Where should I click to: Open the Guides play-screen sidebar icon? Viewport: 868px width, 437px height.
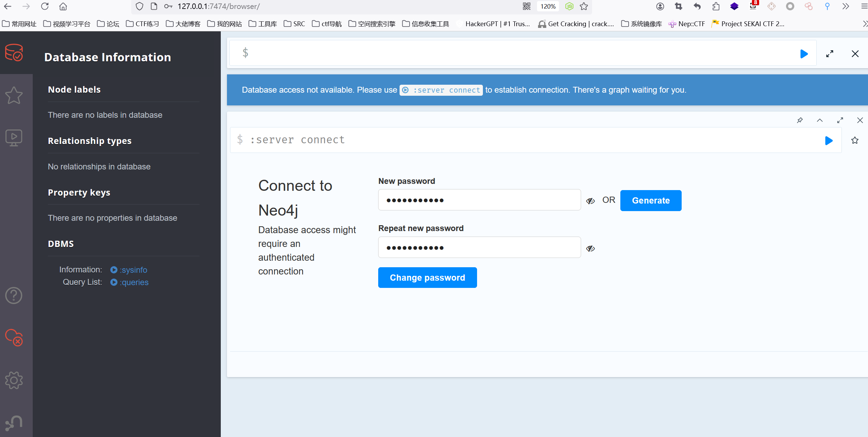(14, 137)
